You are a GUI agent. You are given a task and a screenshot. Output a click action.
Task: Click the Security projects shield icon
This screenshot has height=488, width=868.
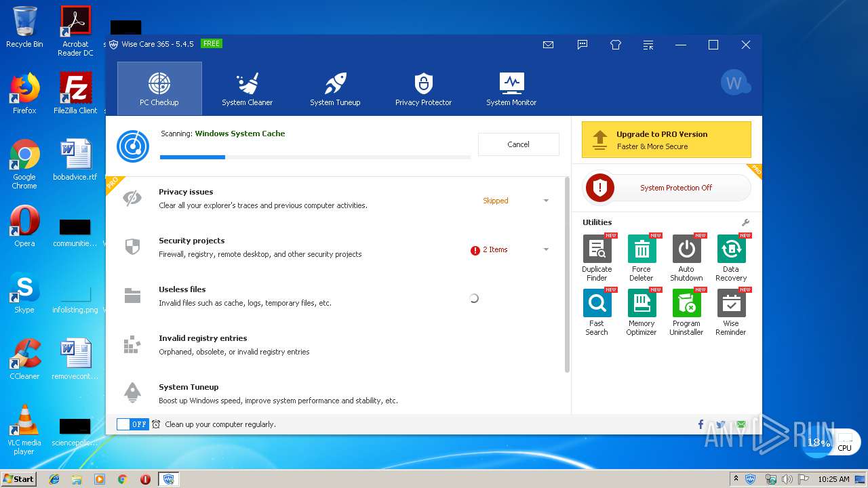click(x=132, y=247)
